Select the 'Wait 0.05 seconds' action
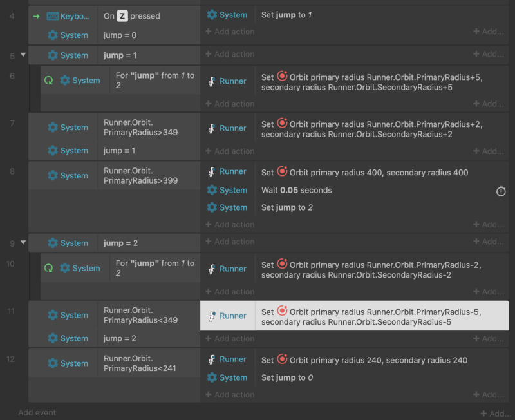Image resolution: width=515 pixels, height=420 pixels. [297, 190]
